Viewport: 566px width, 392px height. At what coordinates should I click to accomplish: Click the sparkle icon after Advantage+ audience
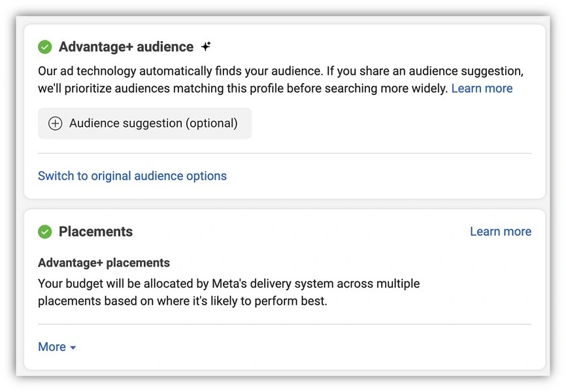[206, 47]
